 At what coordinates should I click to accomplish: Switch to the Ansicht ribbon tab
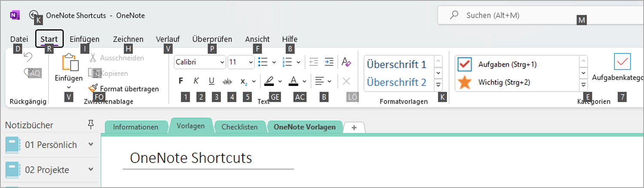[x=257, y=39]
